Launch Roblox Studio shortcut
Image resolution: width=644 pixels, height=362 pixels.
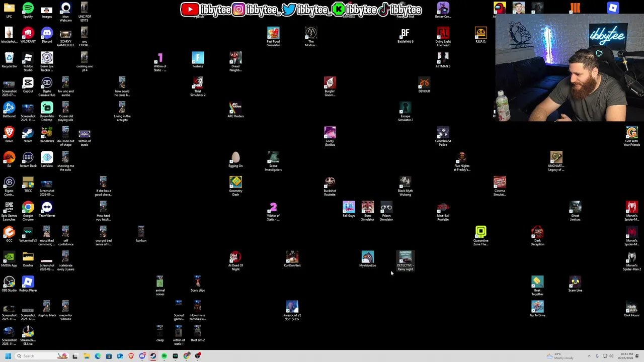(x=28, y=62)
